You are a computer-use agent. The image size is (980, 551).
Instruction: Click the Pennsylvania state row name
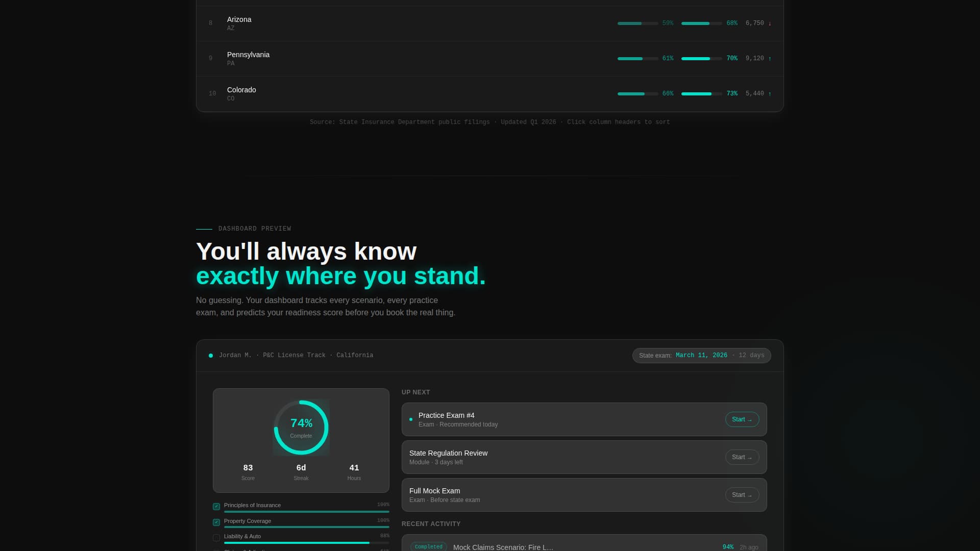tap(248, 55)
